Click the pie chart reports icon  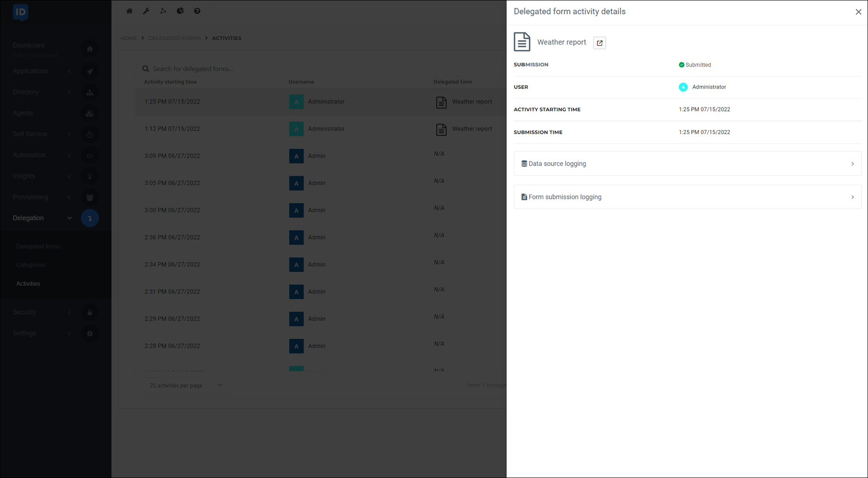coord(180,10)
